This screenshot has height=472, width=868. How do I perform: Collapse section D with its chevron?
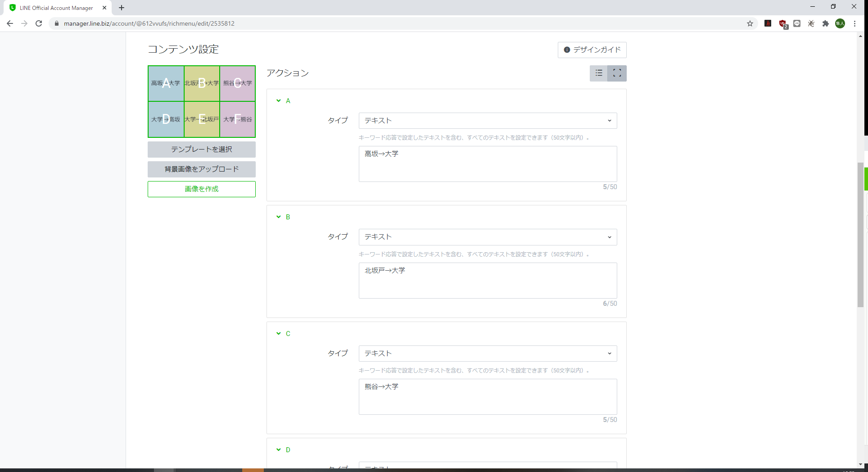[278, 449]
